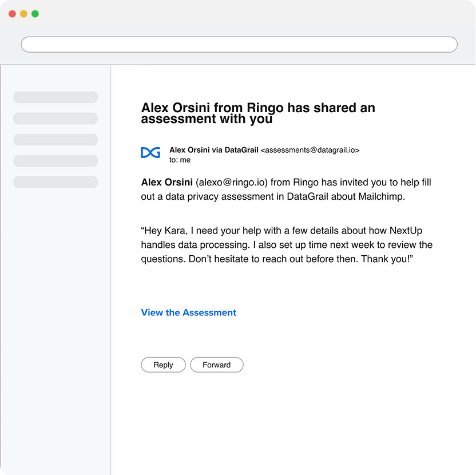The height and width of the screenshot is (475, 476).
Task: Open the View the Assessment link
Action: coord(188,312)
